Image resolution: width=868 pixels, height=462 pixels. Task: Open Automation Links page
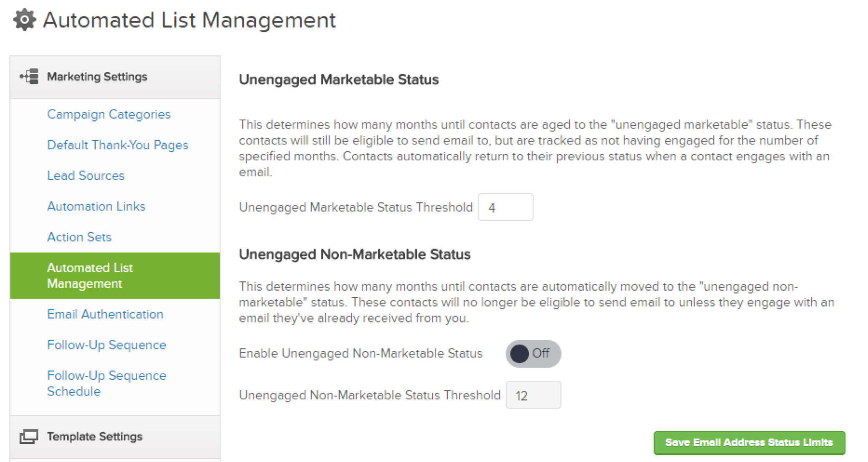tap(96, 206)
